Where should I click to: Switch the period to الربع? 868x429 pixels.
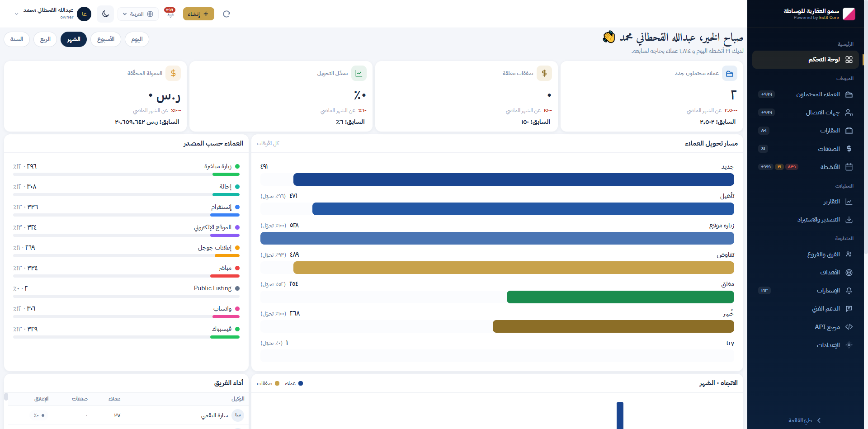pyautogui.click(x=45, y=39)
